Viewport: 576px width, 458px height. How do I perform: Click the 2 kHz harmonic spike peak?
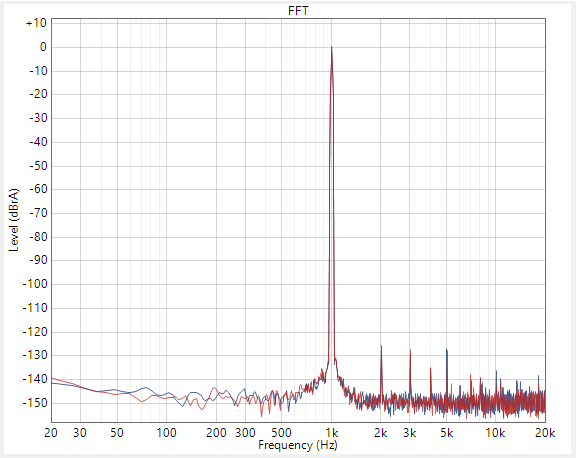(x=381, y=346)
